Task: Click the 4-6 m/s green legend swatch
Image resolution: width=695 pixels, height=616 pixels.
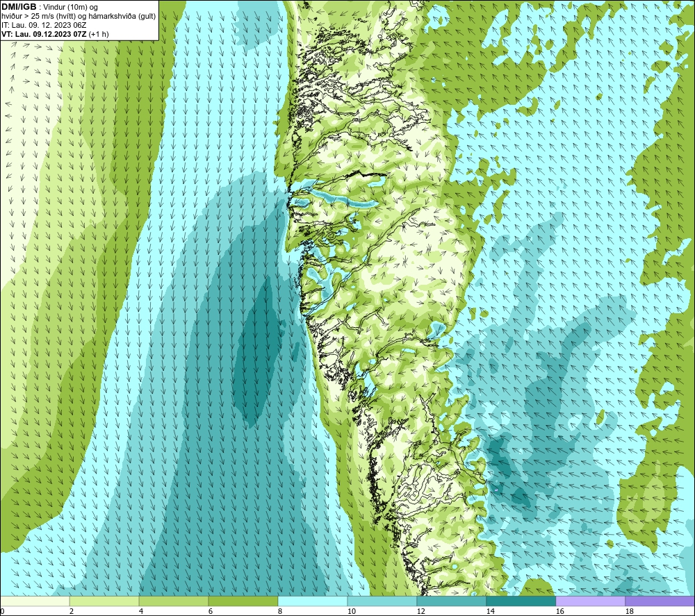Action: (x=174, y=601)
